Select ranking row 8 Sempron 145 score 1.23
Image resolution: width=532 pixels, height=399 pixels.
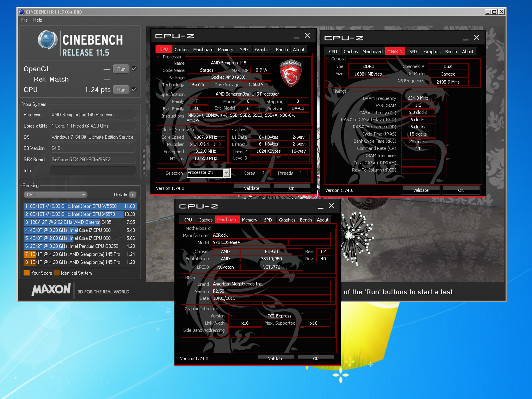pos(80,262)
